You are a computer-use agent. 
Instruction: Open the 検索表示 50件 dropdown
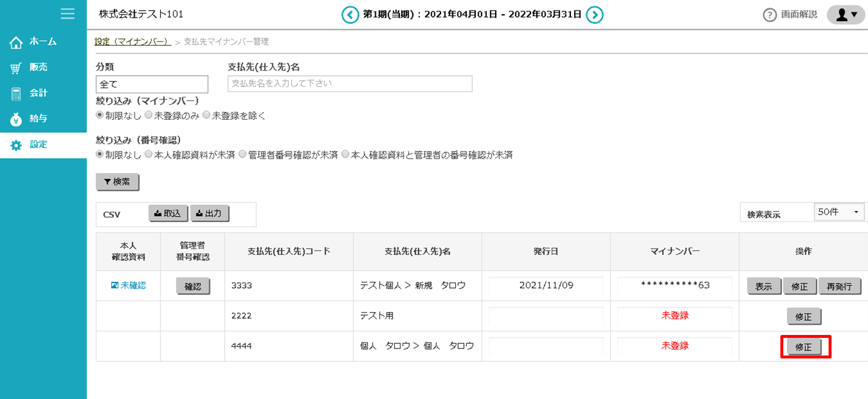pyautogui.click(x=839, y=212)
